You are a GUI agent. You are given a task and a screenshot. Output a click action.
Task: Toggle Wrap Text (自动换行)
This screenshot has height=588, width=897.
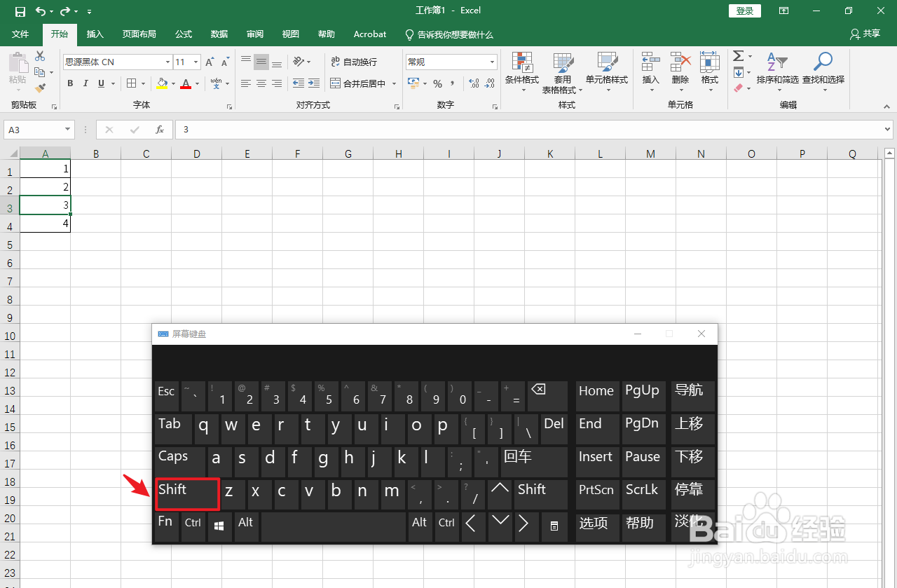pos(354,62)
